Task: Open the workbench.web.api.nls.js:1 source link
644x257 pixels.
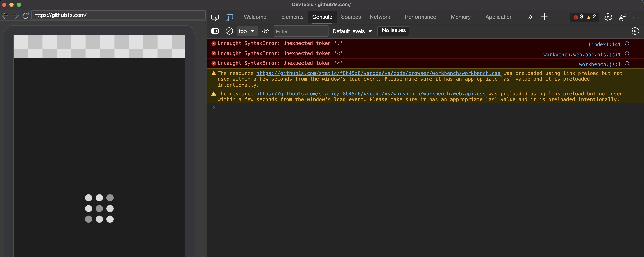Action: pos(582,55)
